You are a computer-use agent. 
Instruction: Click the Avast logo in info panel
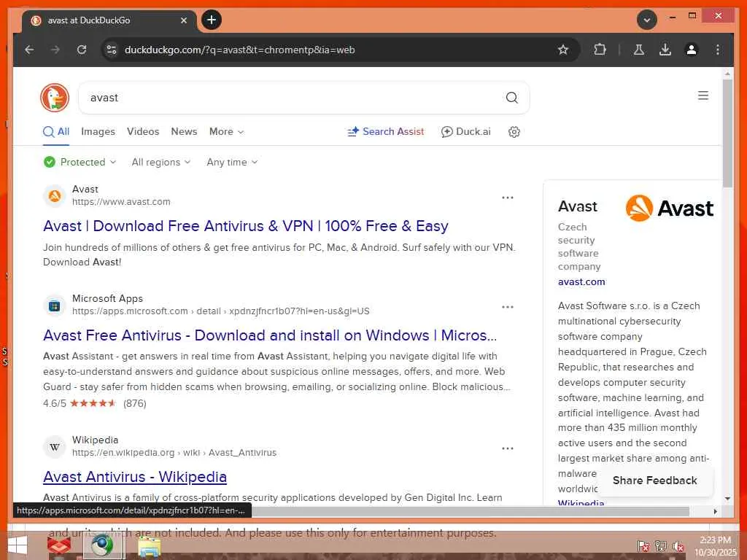coord(670,208)
